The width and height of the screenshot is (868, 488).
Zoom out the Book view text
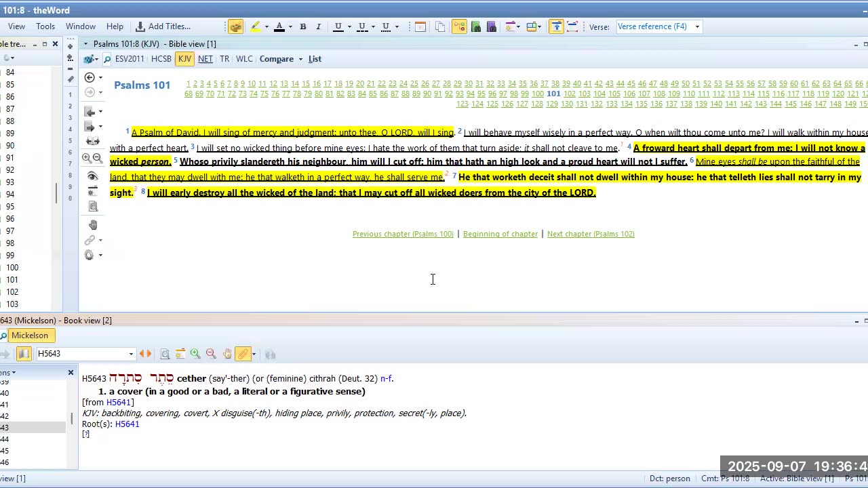211,354
